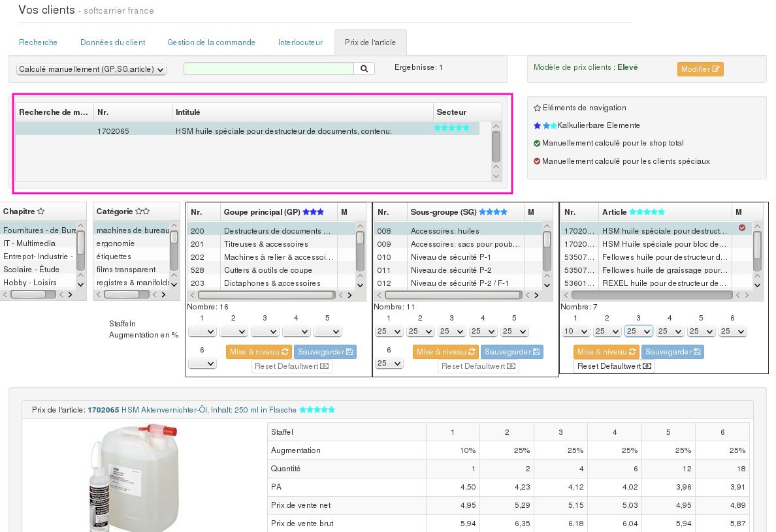Select subgroup 008 Accessoires: huiles

(x=458, y=230)
